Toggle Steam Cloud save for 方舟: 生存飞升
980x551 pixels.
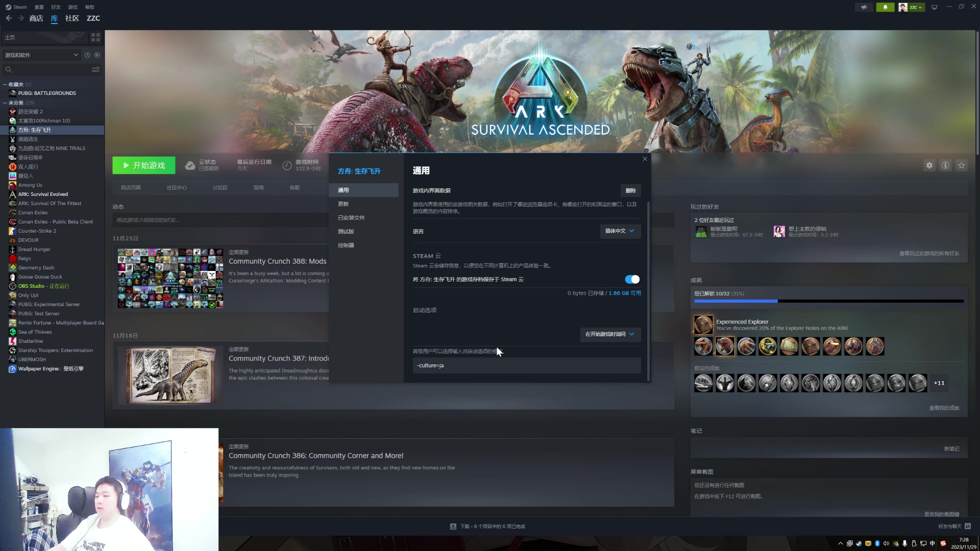click(x=632, y=279)
